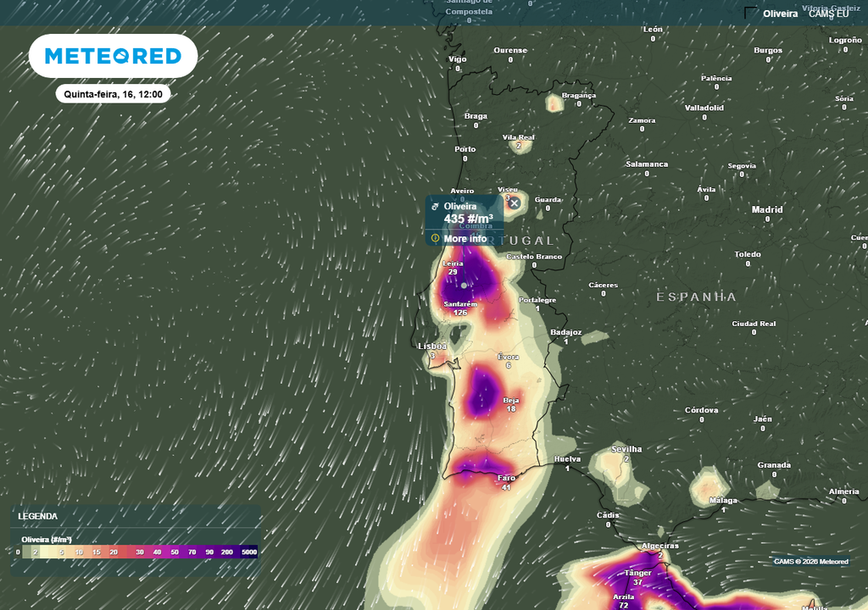Click Beja showing pollen value 18
The image size is (868, 610).
509,402
